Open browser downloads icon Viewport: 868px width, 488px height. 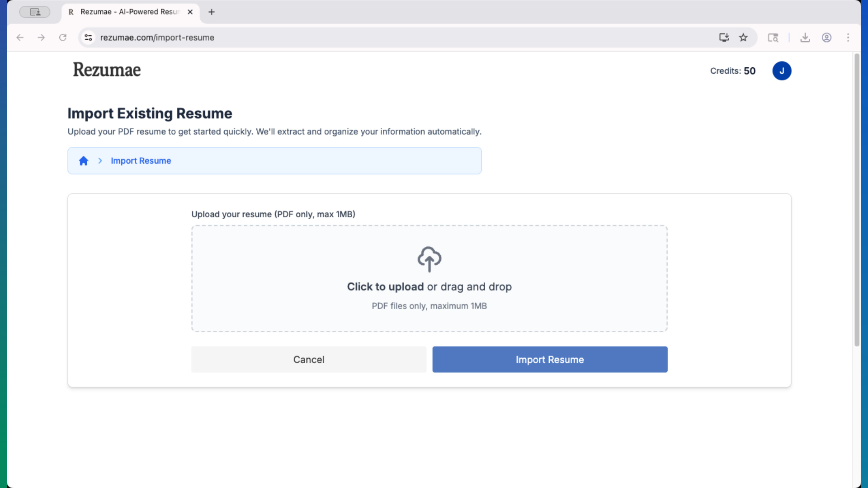pos(805,38)
